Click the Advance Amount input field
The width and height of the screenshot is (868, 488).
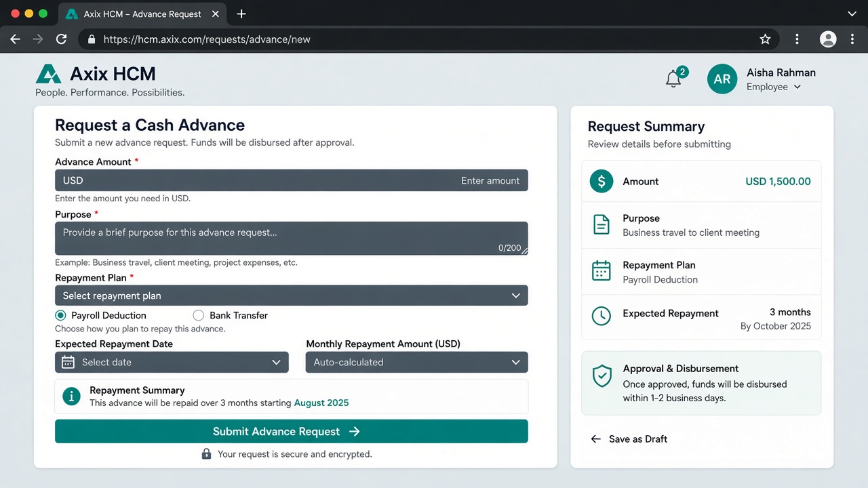pos(292,180)
